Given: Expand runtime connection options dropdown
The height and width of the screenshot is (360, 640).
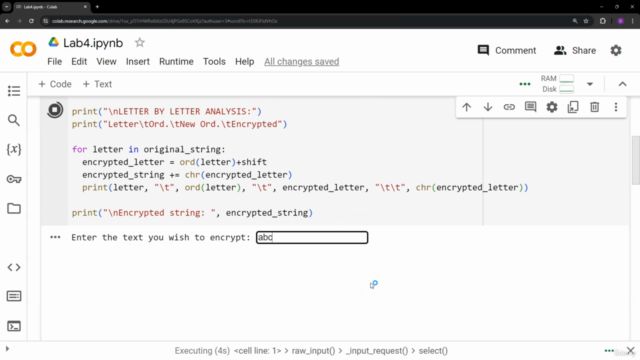Looking at the screenshot, I should (590, 84).
